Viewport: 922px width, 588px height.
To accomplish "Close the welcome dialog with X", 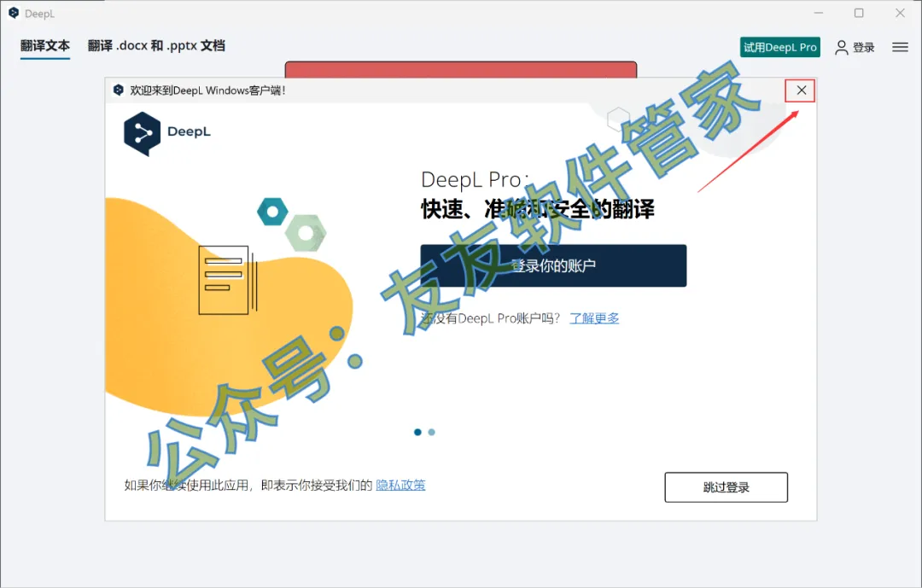I will click(x=801, y=90).
